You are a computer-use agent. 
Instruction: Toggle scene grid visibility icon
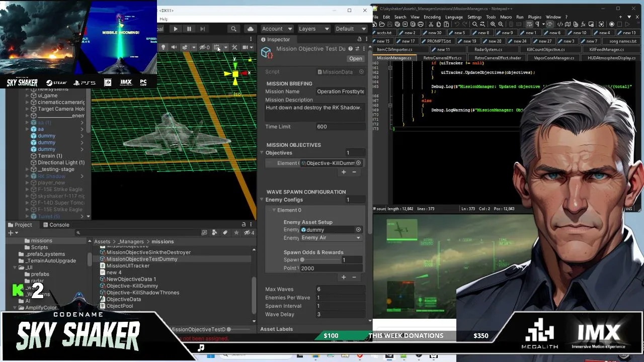(x=217, y=47)
